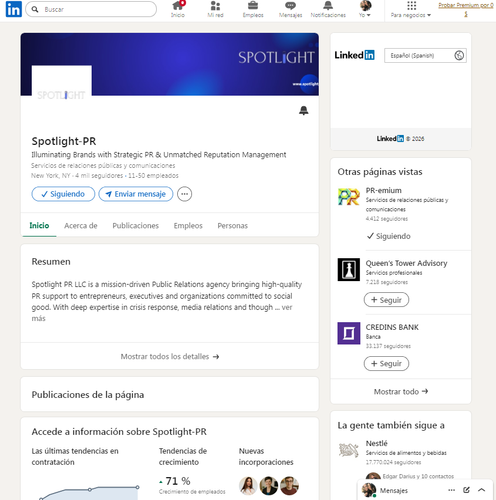Focus the Buscar search field
Screen dimensions: 496x500
(91, 9)
